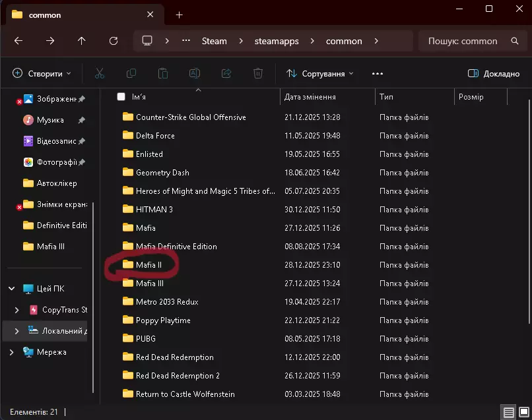Open a new tab with plus button
The height and width of the screenshot is (420, 532).
(x=179, y=15)
